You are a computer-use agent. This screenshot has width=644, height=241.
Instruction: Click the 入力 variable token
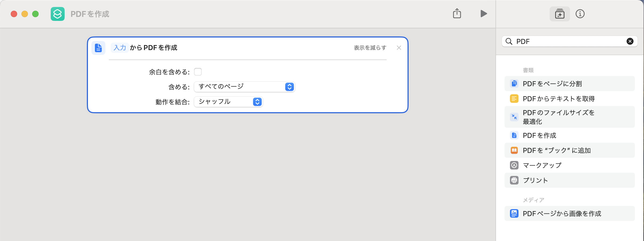[x=120, y=48]
